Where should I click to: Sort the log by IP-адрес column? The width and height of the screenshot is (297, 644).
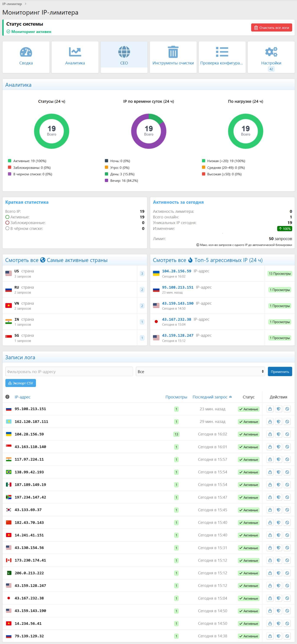[23, 397]
